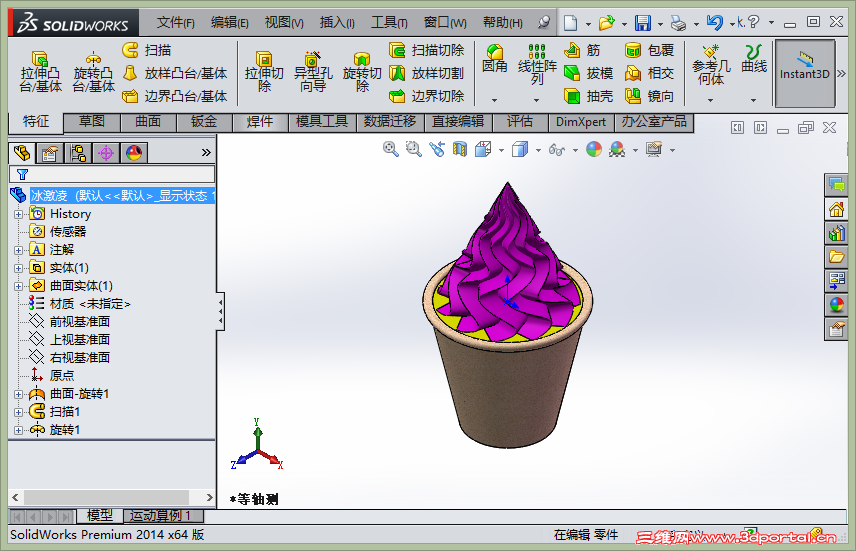Click the Mirror tool (镜向)
This screenshot has width=856, height=551.
point(649,96)
